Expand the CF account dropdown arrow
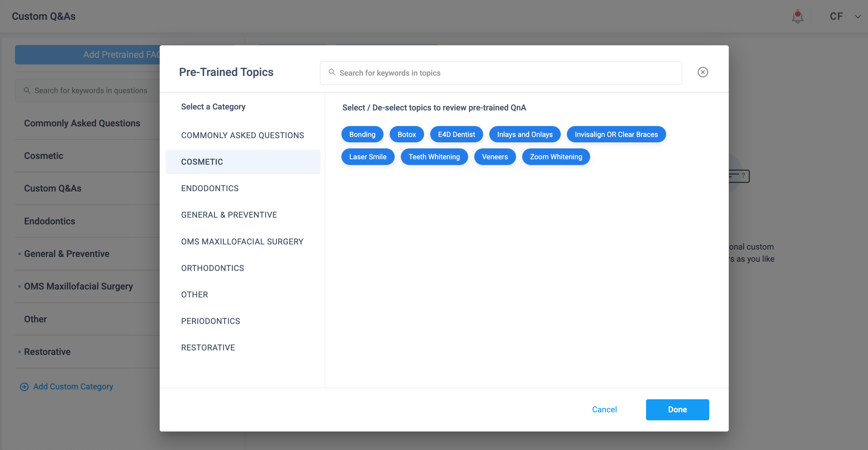 pos(857,17)
